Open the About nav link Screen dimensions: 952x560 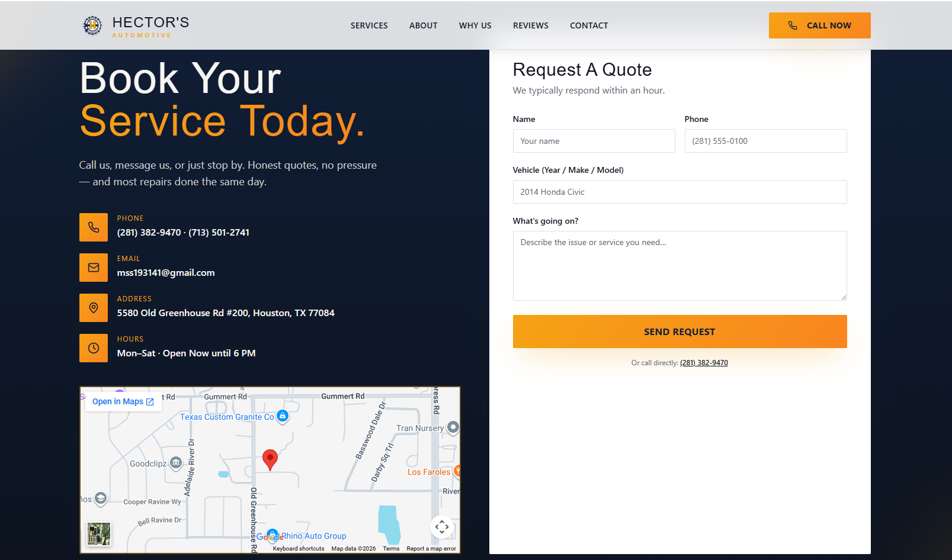point(424,25)
